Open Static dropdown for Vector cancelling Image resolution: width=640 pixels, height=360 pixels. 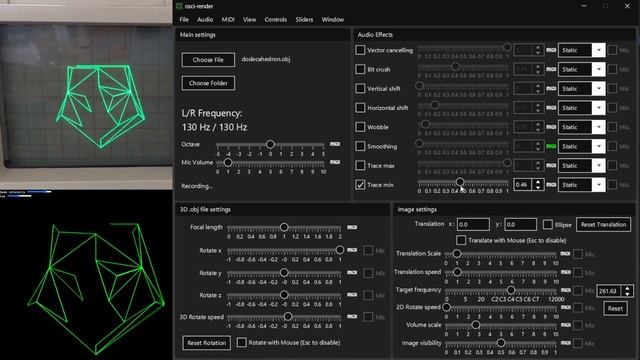click(582, 50)
